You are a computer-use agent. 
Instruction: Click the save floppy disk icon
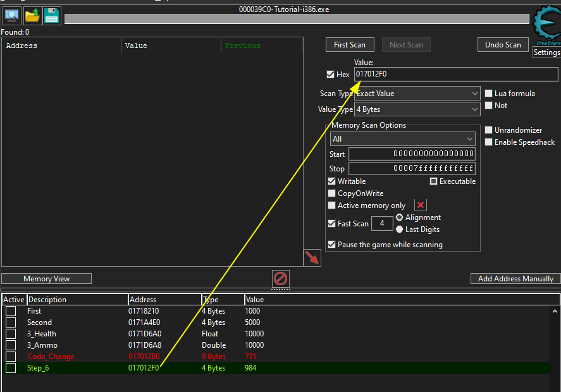coord(52,16)
